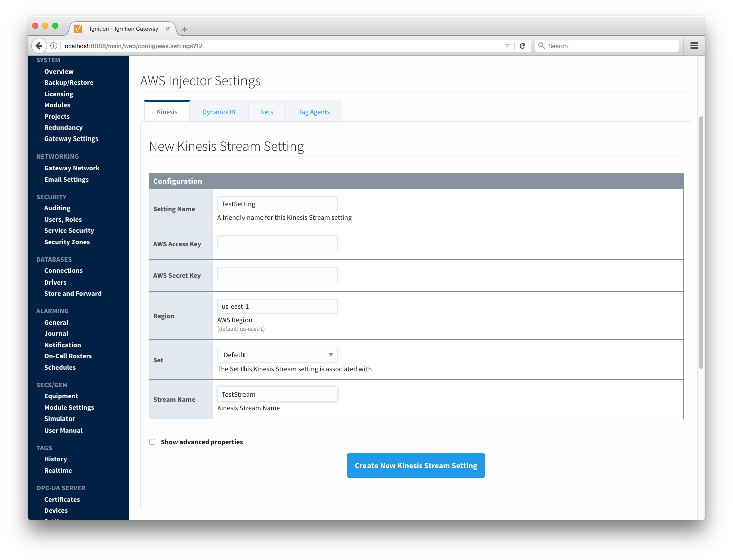Enable Show advanced properties checkbox

pyautogui.click(x=152, y=442)
